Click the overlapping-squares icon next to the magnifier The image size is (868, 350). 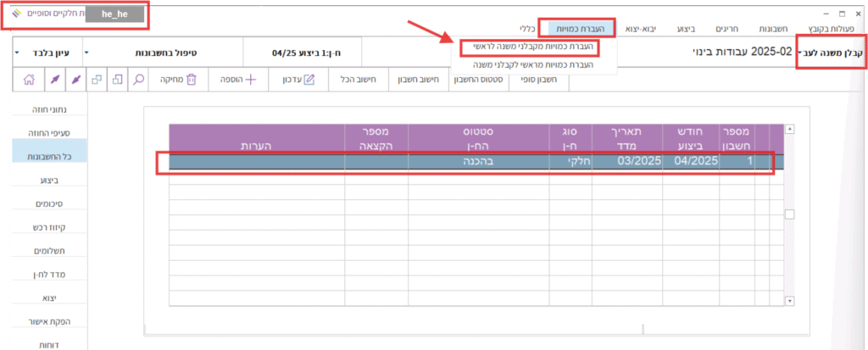[117, 81]
